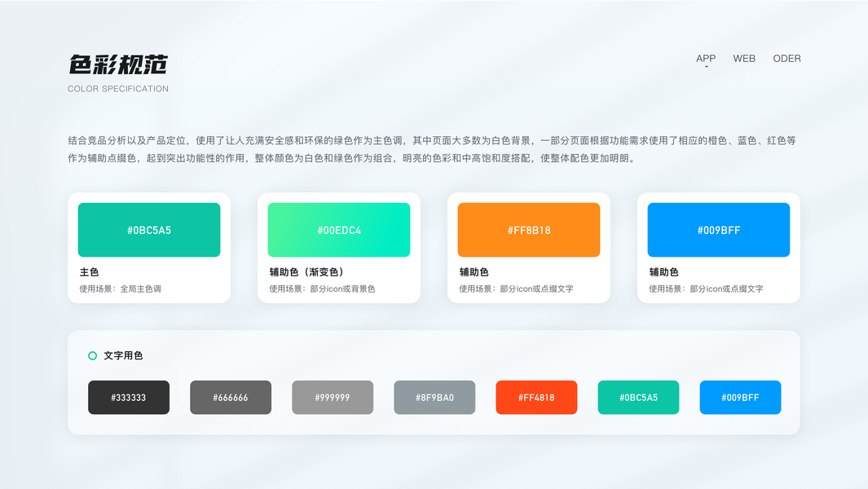Select the #00EDC4 gradient swatch
Viewport: 868px width, 489px height.
point(339,230)
